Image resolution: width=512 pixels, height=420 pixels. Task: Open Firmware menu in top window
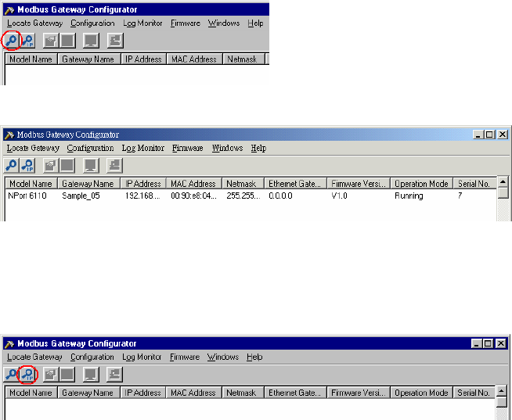pyautogui.click(x=186, y=23)
